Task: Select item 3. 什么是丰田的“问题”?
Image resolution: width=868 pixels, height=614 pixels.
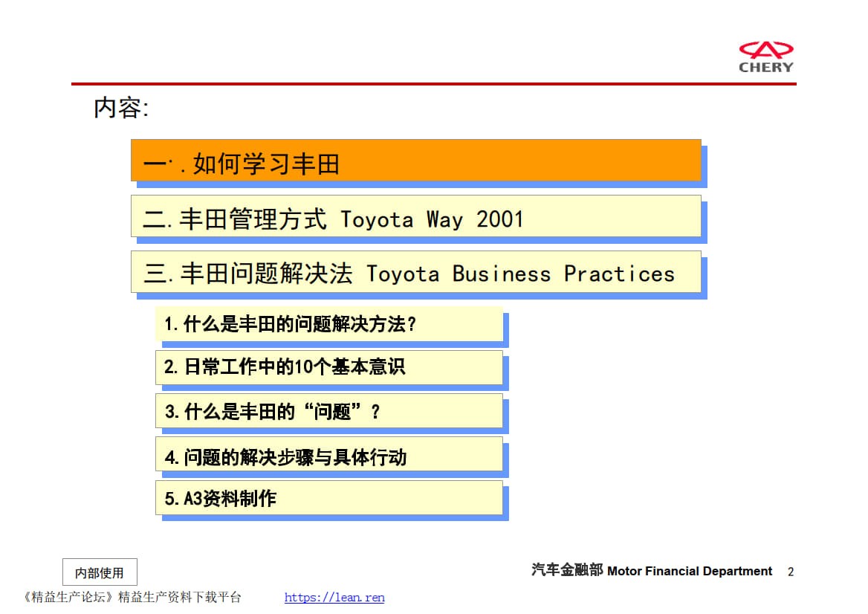Action: (328, 411)
